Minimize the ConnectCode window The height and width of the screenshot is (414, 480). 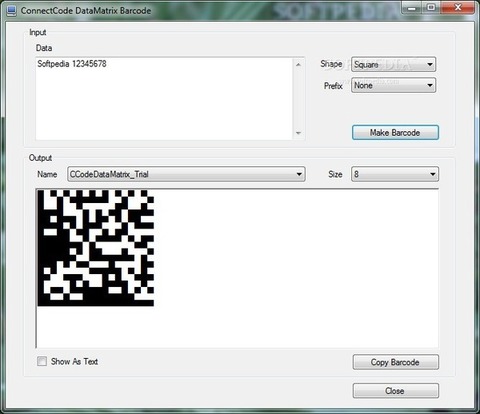point(412,8)
